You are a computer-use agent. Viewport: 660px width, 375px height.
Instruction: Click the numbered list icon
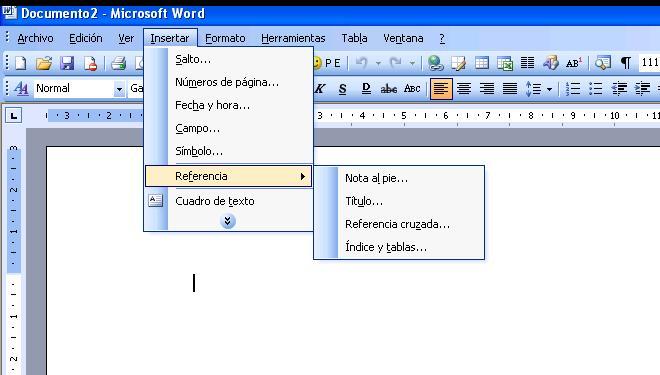click(573, 89)
